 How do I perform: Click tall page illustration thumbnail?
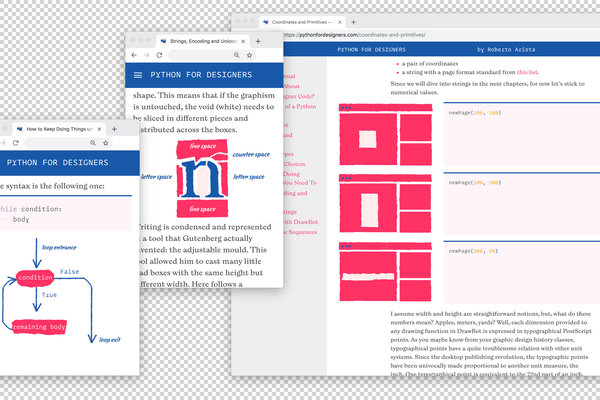(386, 203)
